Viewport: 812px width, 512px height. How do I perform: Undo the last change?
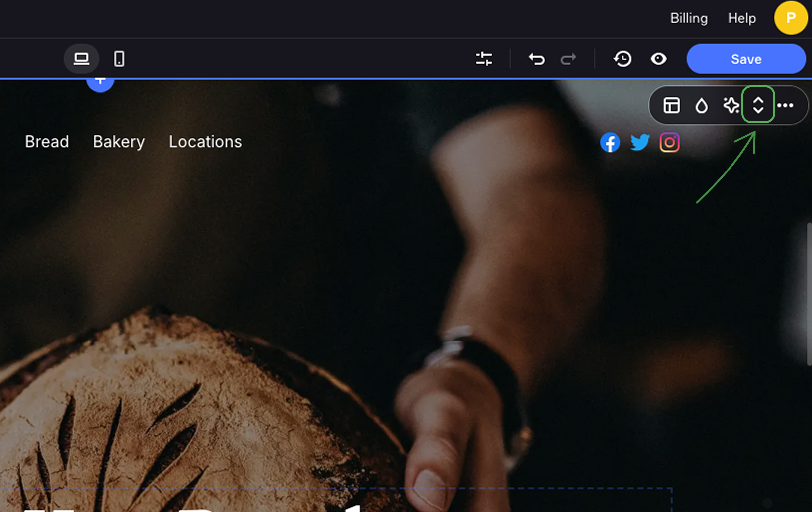pos(537,59)
